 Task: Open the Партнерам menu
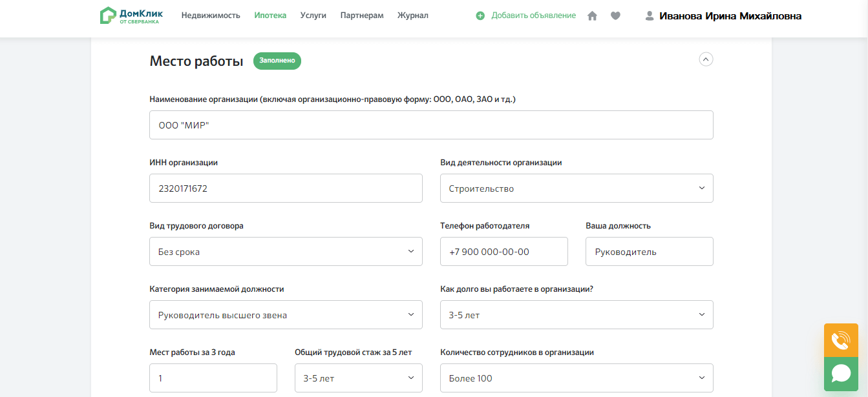pyautogui.click(x=362, y=15)
